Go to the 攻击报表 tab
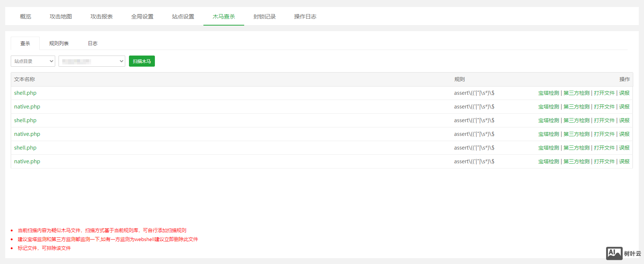644x264 pixels. 102,17
